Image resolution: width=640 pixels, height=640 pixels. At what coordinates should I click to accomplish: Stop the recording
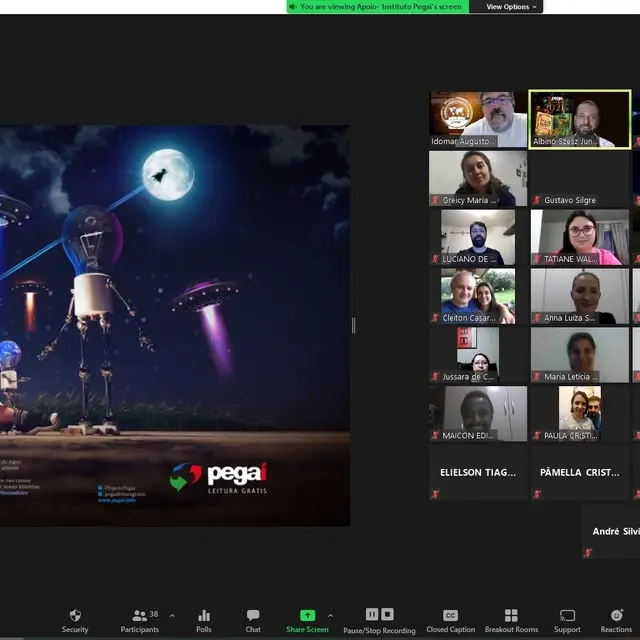click(x=388, y=614)
